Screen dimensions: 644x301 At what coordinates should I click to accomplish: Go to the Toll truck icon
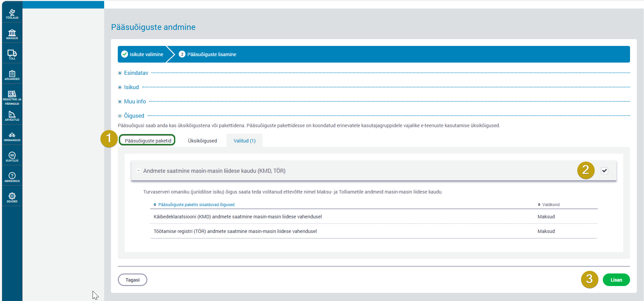pos(12,54)
